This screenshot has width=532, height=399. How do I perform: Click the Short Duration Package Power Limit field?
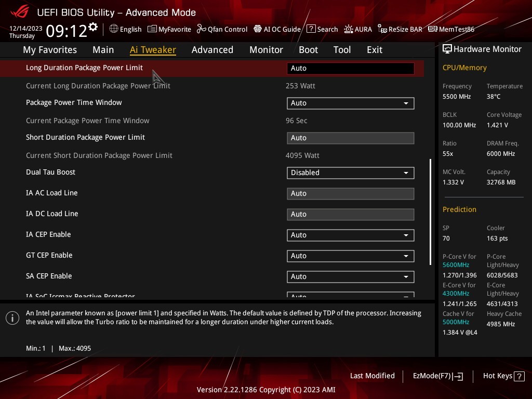pos(350,138)
